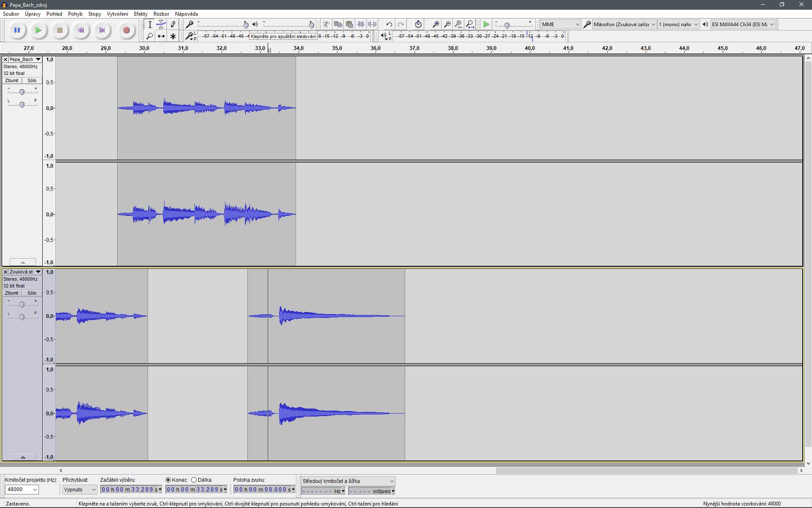Open the Rozbor menu
812x508 pixels.
coord(161,14)
